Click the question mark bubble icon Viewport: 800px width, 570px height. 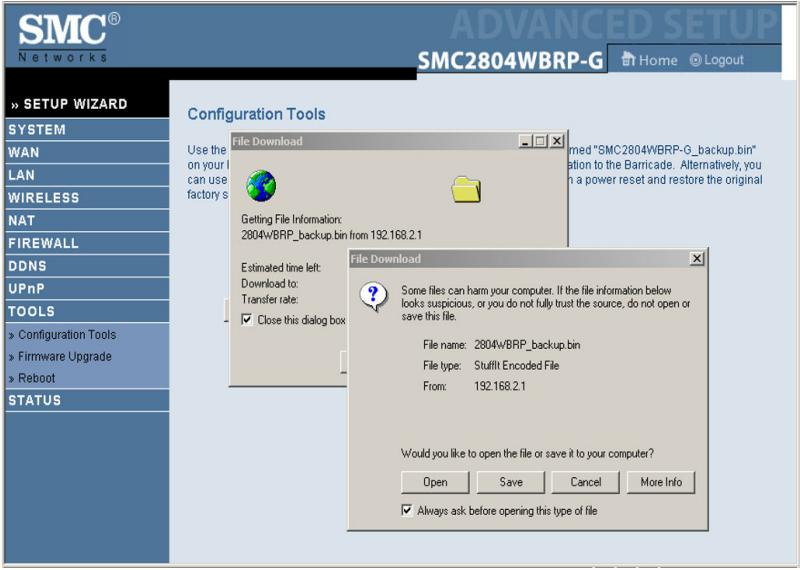click(373, 296)
